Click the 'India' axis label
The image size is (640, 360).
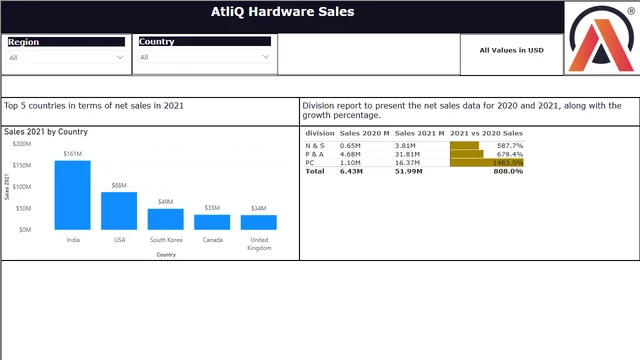click(x=73, y=240)
